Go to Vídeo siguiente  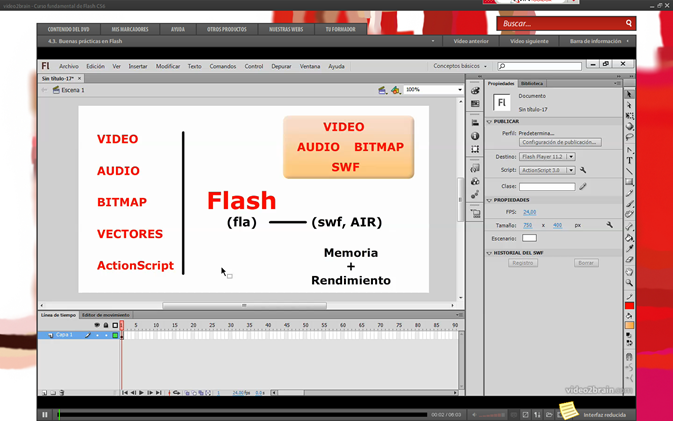tap(529, 41)
